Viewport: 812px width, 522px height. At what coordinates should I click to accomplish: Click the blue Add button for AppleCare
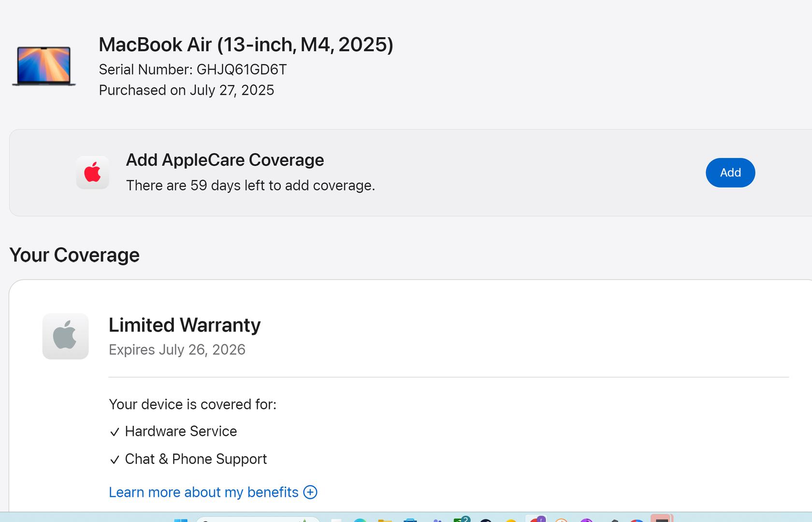[x=730, y=173]
